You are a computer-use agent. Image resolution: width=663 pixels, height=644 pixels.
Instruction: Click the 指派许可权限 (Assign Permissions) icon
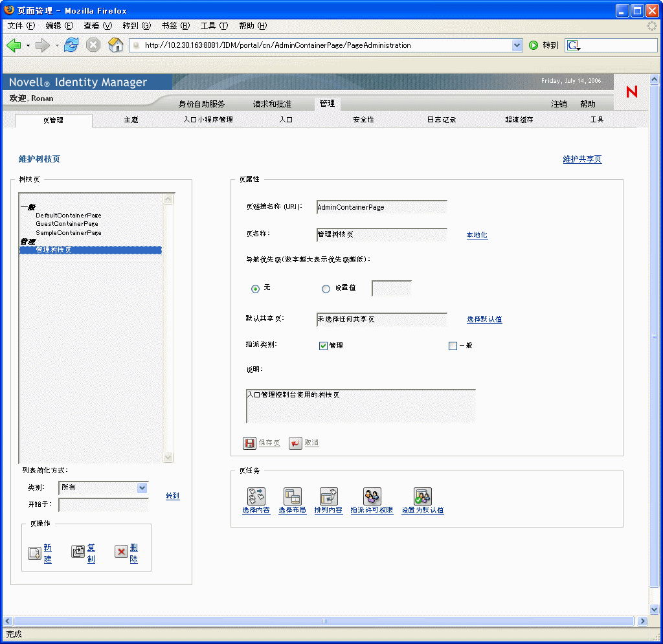click(x=372, y=496)
